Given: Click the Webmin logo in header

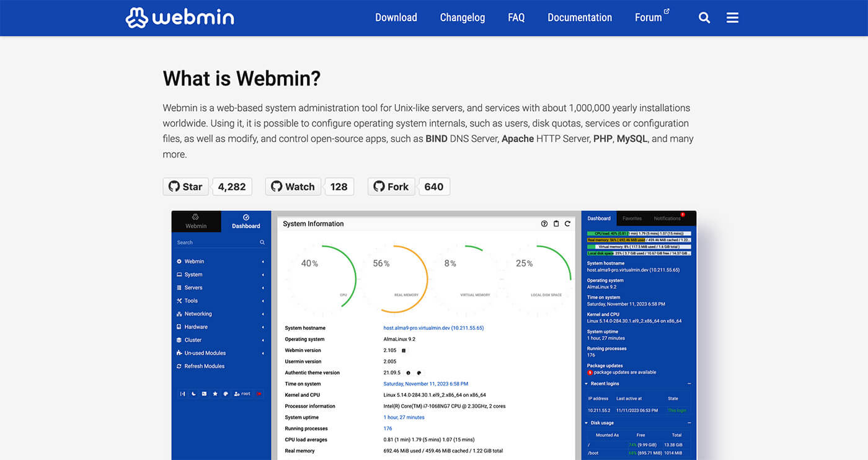Looking at the screenshot, I should point(180,17).
